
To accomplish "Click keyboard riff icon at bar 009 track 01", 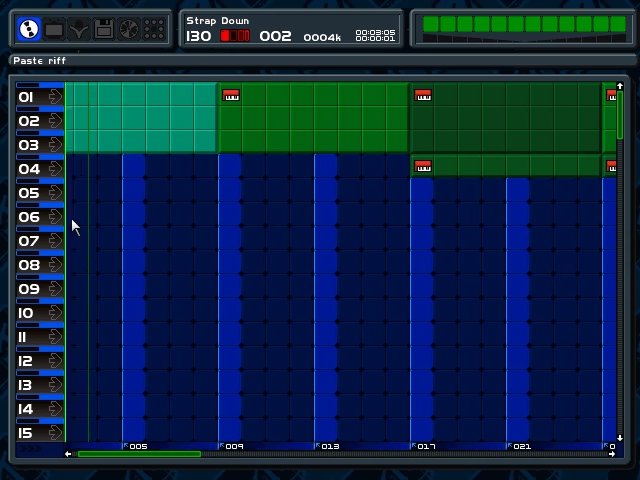I will [x=231, y=95].
